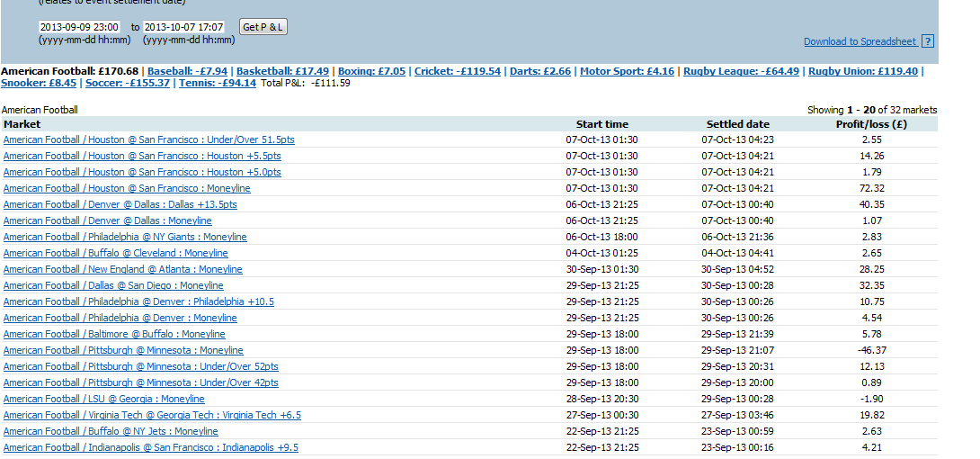The height and width of the screenshot is (459, 980).
Task: Select the Snooker sport link
Action: (x=39, y=83)
